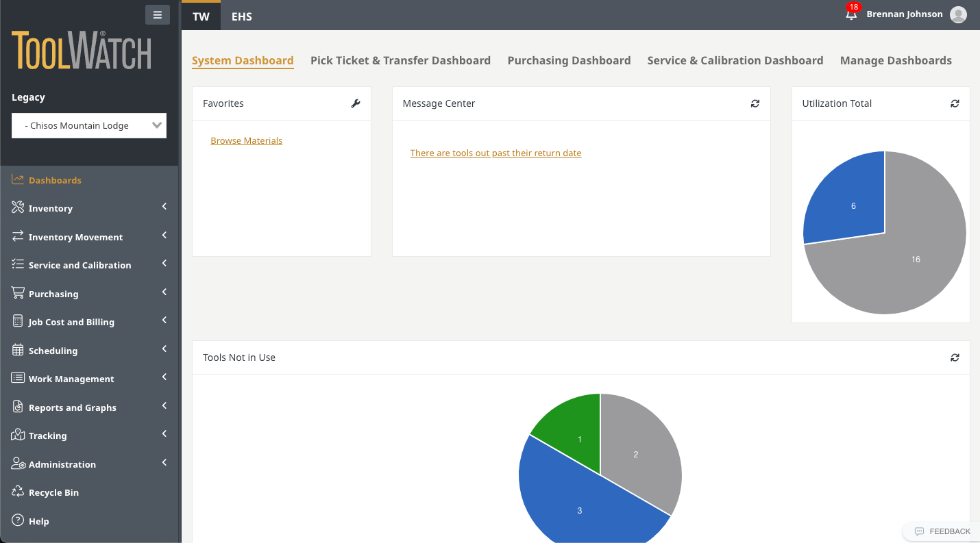Screen dimensions: 980x543
Task: Refresh the Tools Not in Use panel
Action: pyautogui.click(x=955, y=357)
